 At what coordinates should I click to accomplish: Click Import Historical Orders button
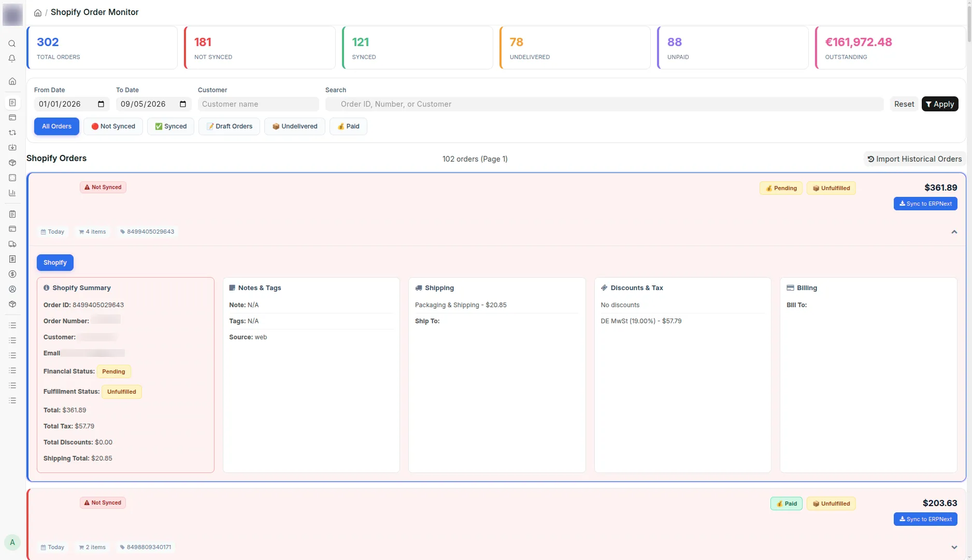point(914,159)
